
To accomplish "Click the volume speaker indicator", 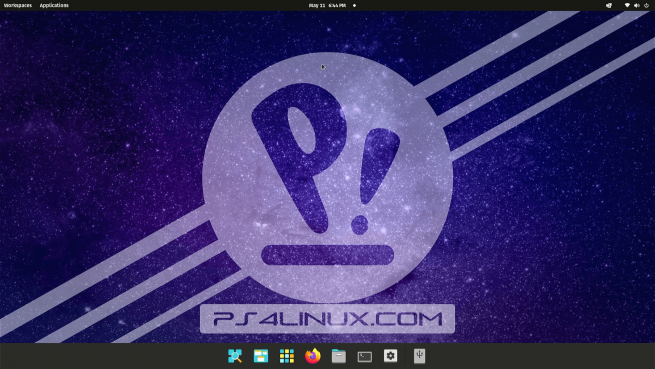I will [x=637, y=5].
